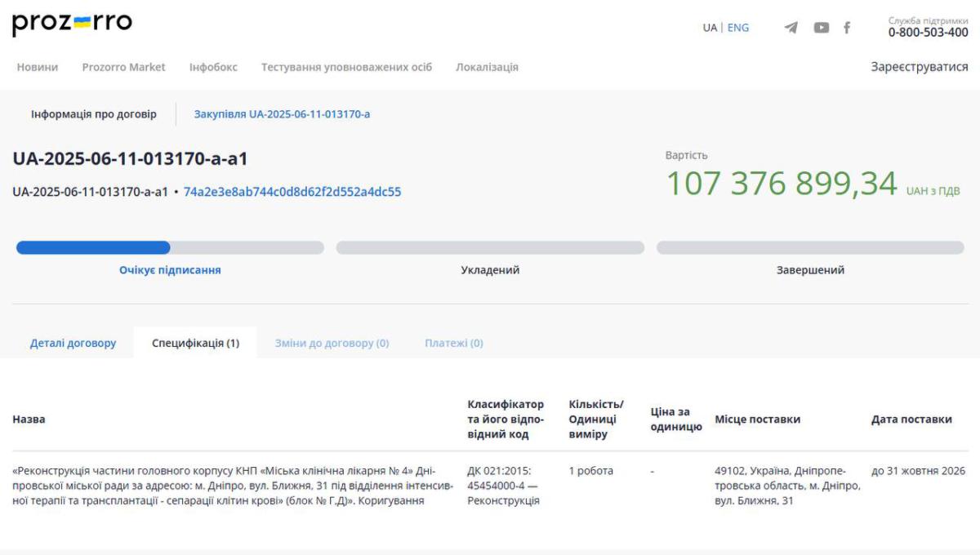Open the contract hash ID link
The image size is (980, 555).
292,192
